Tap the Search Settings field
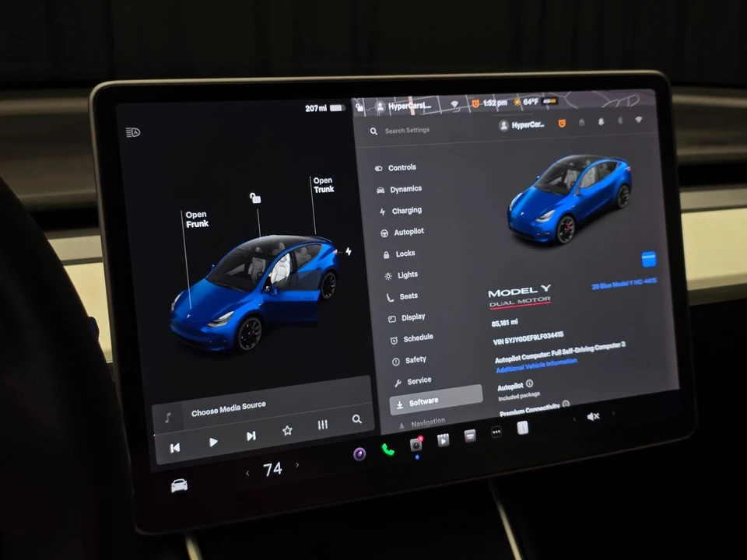Viewport: 747px width, 560px height. (407, 130)
